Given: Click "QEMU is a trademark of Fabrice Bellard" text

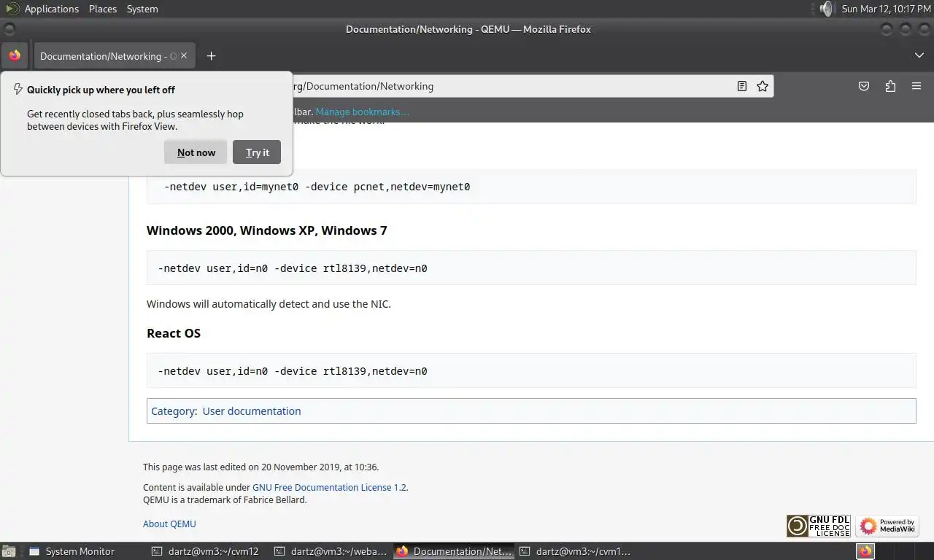Looking at the screenshot, I should [225, 500].
